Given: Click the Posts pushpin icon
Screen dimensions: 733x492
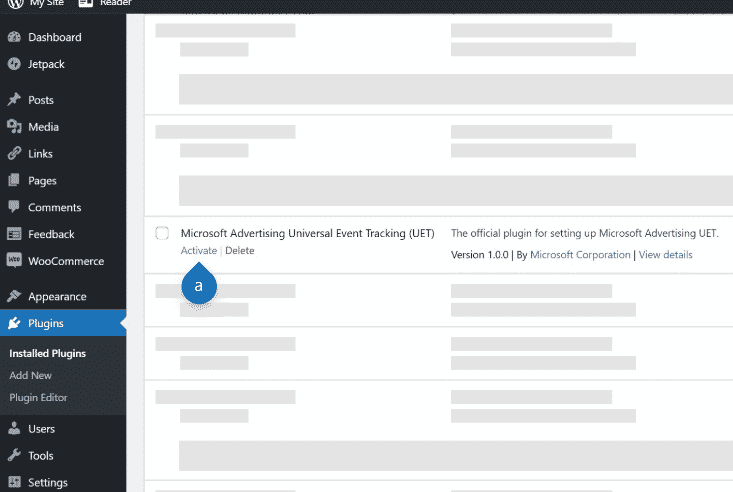Looking at the screenshot, I should (14, 99).
